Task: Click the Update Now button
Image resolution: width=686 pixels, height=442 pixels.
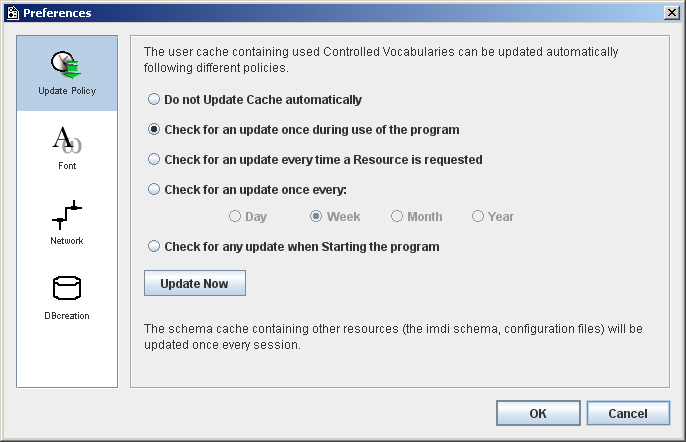Action: click(195, 283)
